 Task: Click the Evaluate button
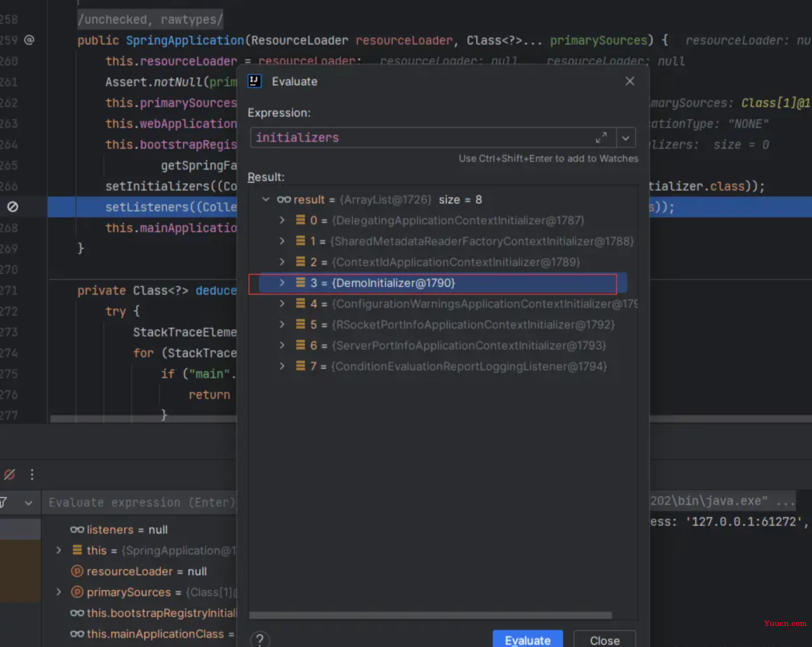tap(527, 640)
